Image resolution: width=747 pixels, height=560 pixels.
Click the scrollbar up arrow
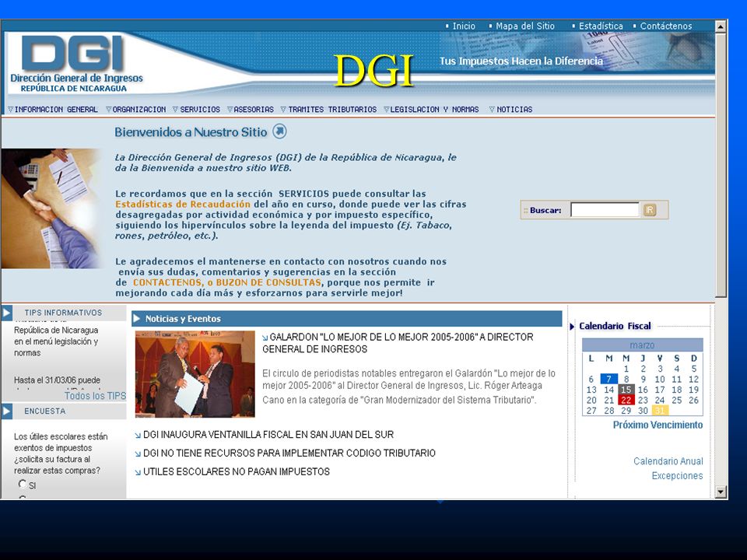(721, 26)
